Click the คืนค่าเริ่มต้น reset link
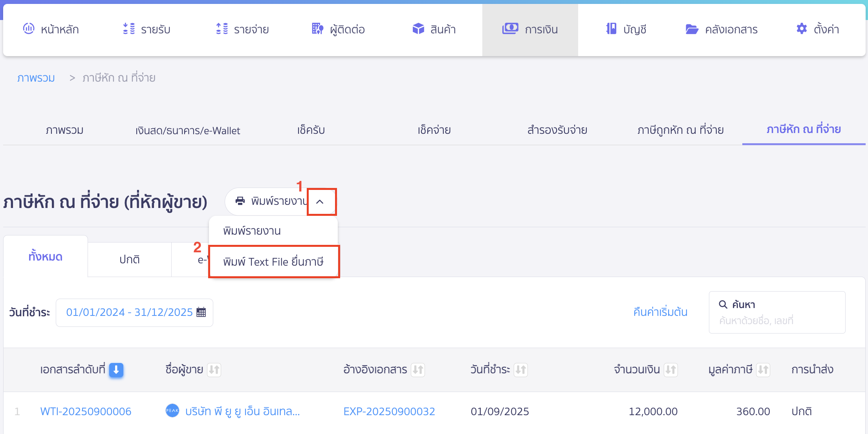 [x=660, y=312]
